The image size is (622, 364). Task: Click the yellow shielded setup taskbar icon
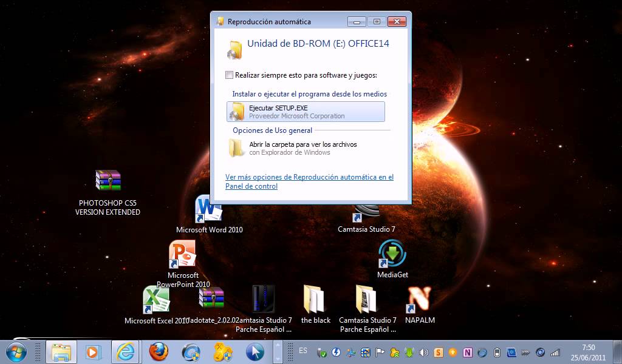tap(223, 352)
